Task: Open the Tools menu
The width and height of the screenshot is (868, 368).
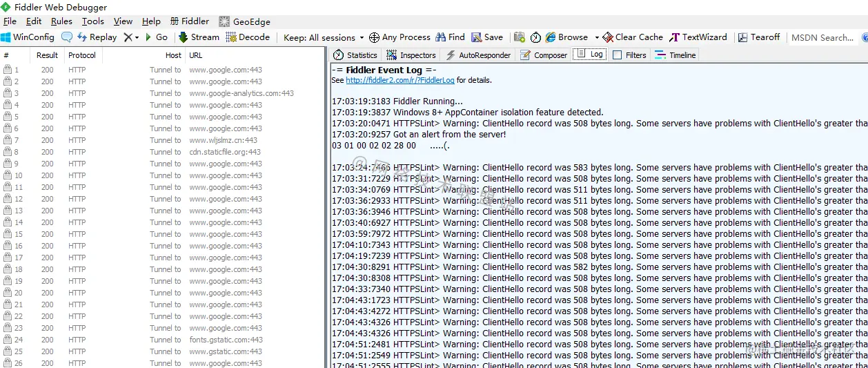Action: click(93, 21)
